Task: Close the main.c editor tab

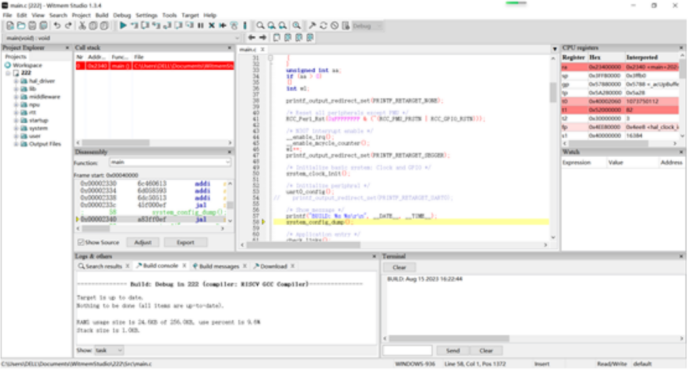Action: point(263,49)
